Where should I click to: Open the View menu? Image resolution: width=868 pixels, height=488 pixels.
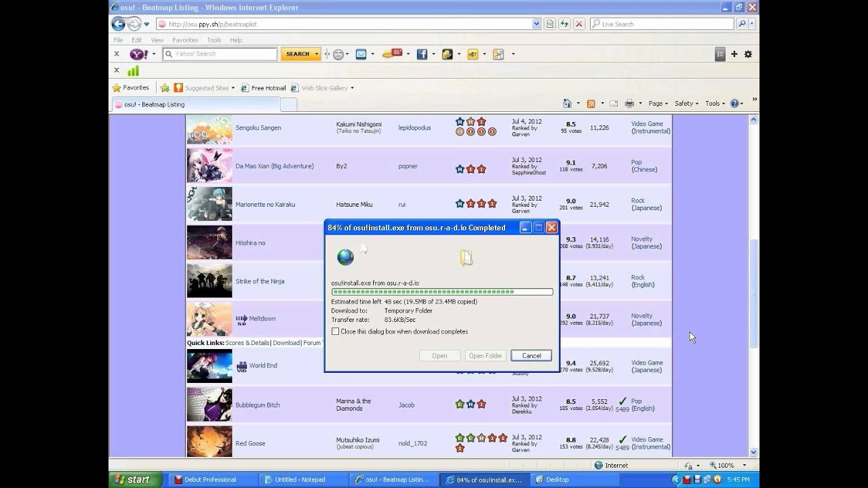pos(157,40)
